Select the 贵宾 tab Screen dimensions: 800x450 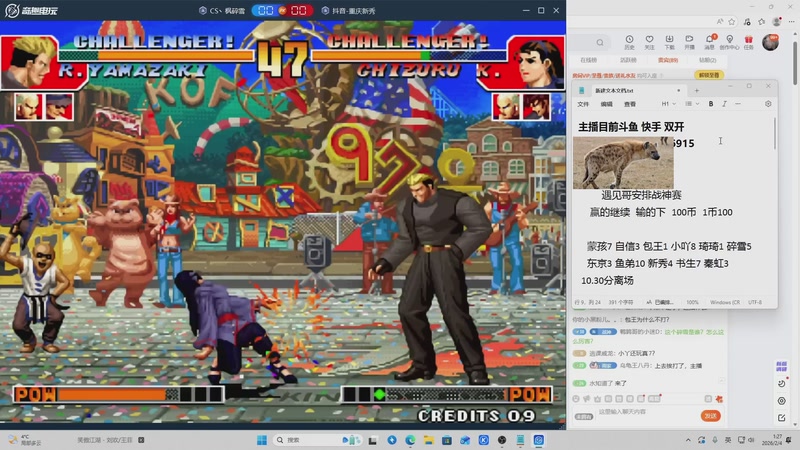[x=668, y=60]
